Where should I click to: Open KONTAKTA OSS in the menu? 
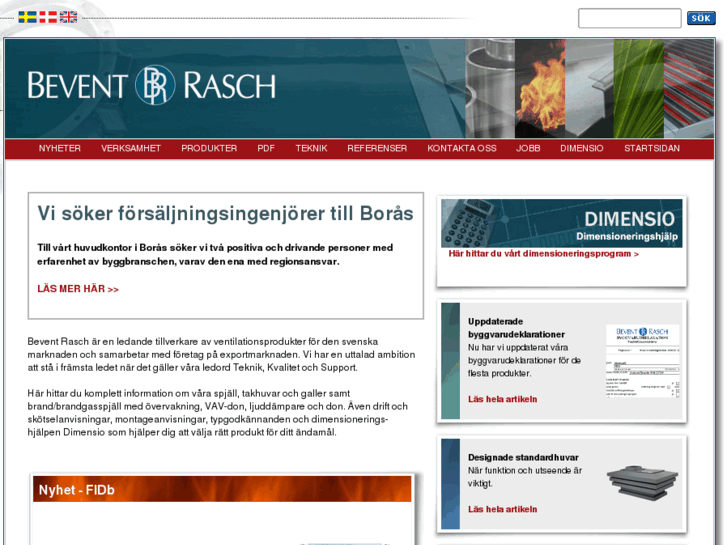462,148
